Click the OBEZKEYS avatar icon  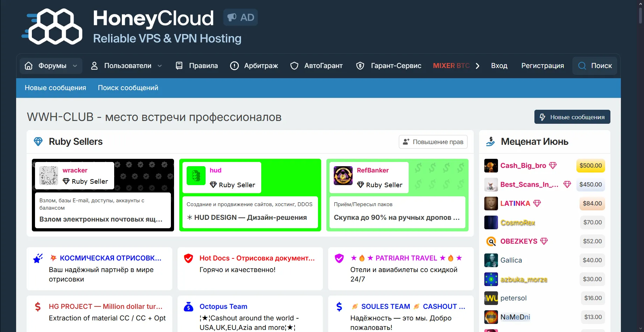click(491, 241)
